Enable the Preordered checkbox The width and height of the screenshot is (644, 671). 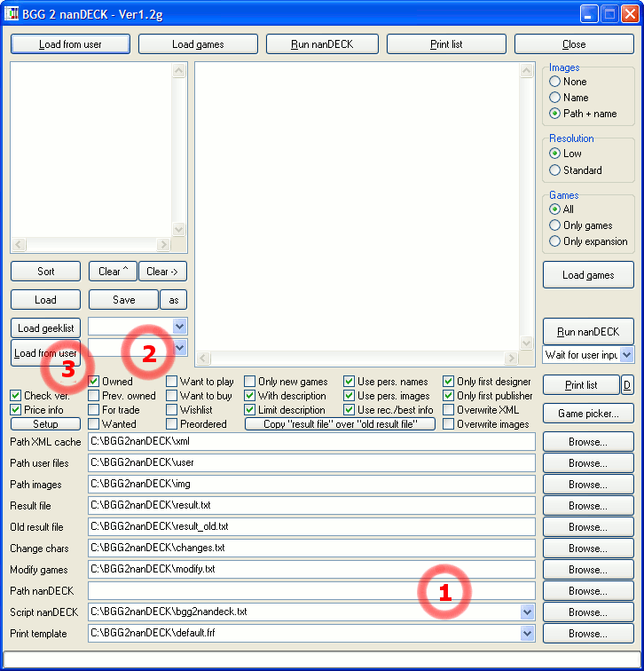(171, 423)
